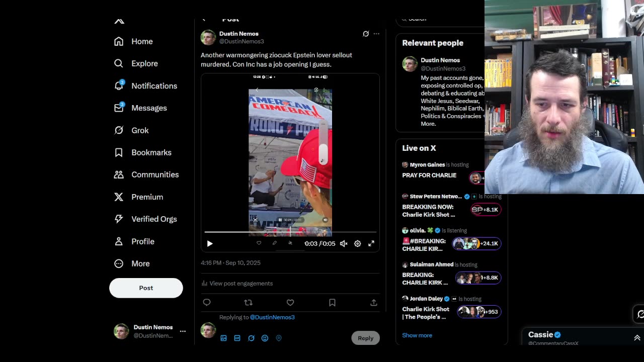Click the Verified Orgs lightning icon
The width and height of the screenshot is (644, 362).
(119, 219)
